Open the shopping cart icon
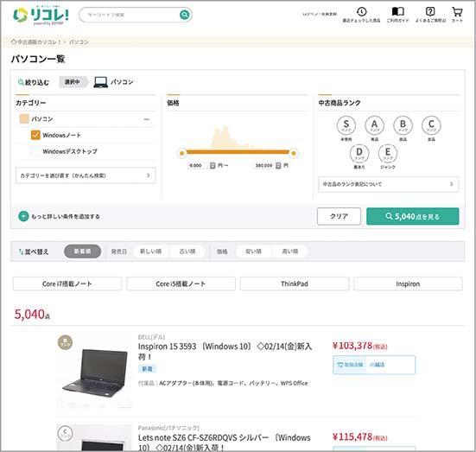The image size is (476, 452). pos(457,12)
